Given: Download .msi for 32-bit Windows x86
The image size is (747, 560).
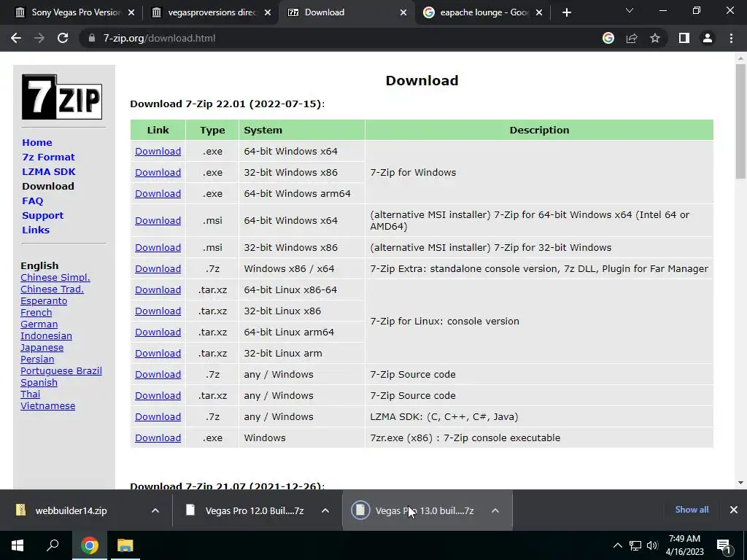Looking at the screenshot, I should coord(158,248).
